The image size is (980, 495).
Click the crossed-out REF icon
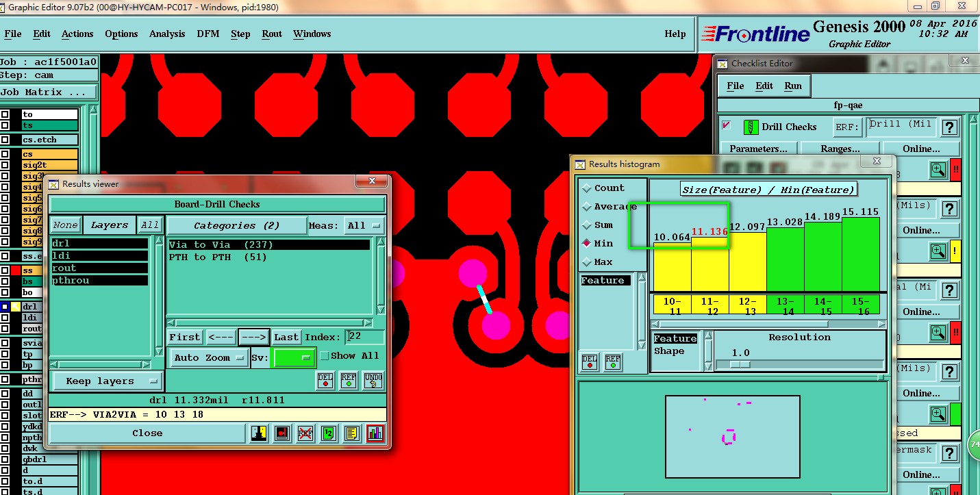point(305,433)
